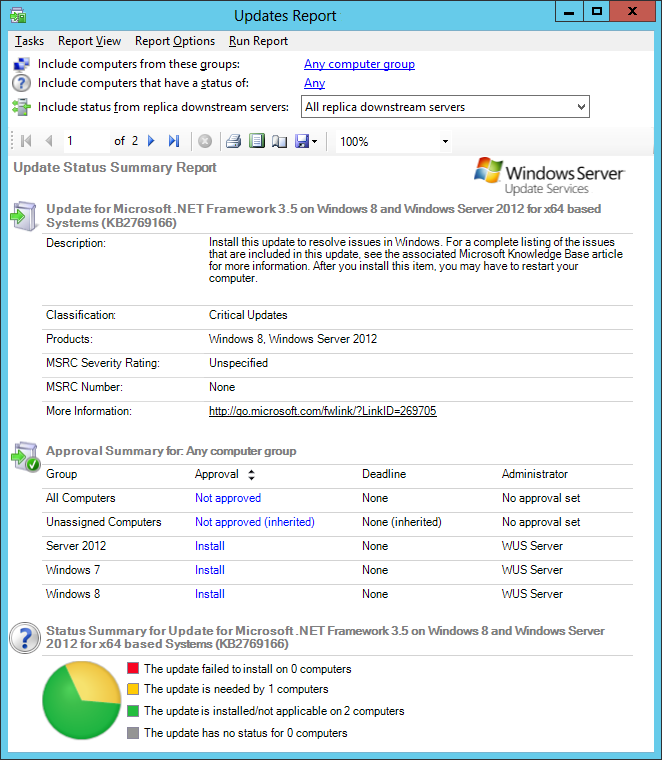Screen dimensions: 662x760
Task: Jump to last report page
Action: coord(173,141)
